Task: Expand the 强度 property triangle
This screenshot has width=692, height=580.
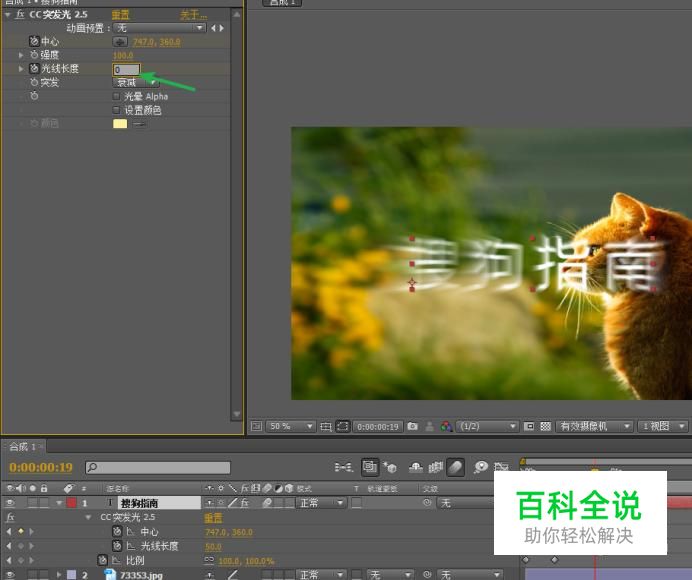Action: tap(21, 55)
